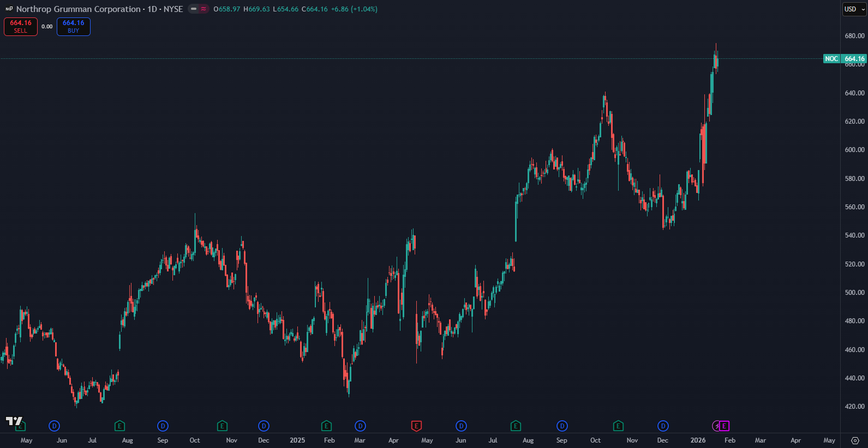Viewport: 868px width, 448px height.
Task: Click the Northrop Grumman symbol logo
Action: click(x=9, y=9)
